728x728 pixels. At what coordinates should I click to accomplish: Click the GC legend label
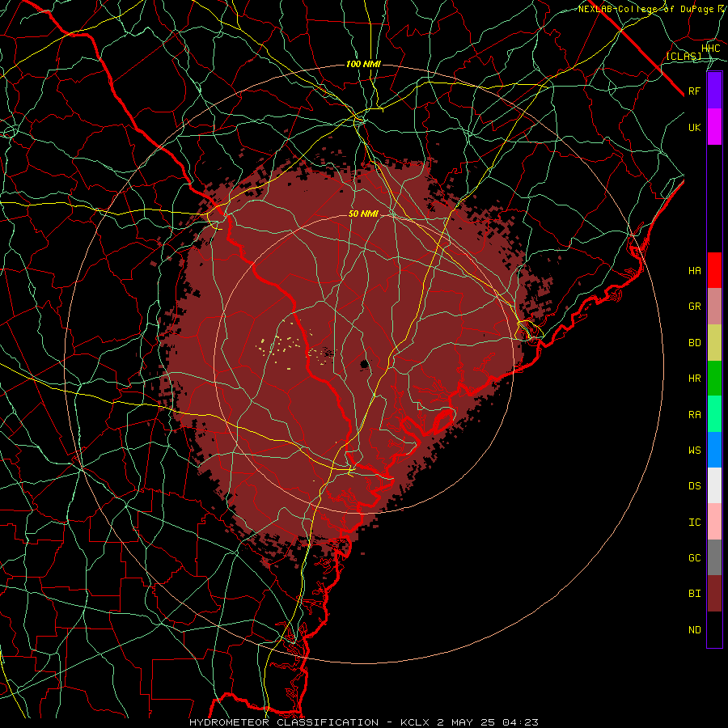point(694,558)
